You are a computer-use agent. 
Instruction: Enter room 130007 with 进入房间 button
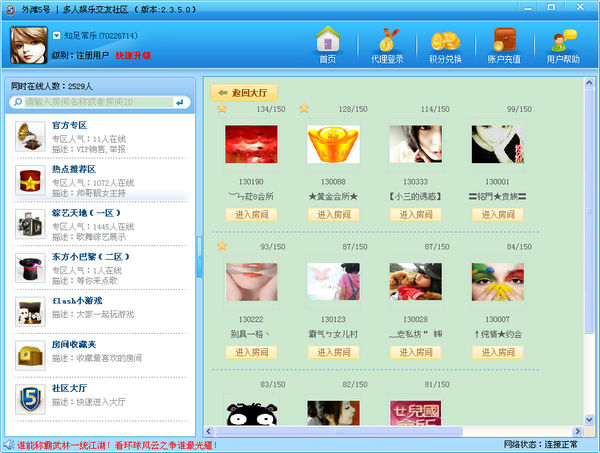tap(498, 352)
